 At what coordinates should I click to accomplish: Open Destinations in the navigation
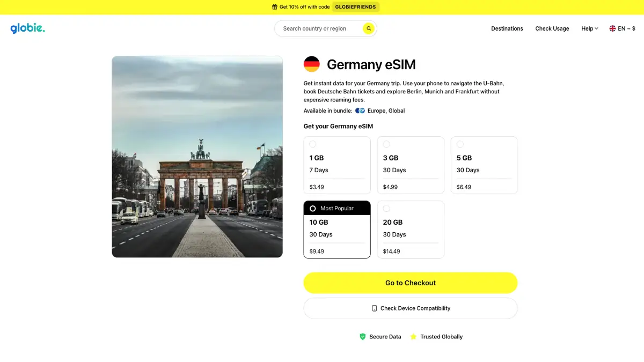[x=507, y=28]
